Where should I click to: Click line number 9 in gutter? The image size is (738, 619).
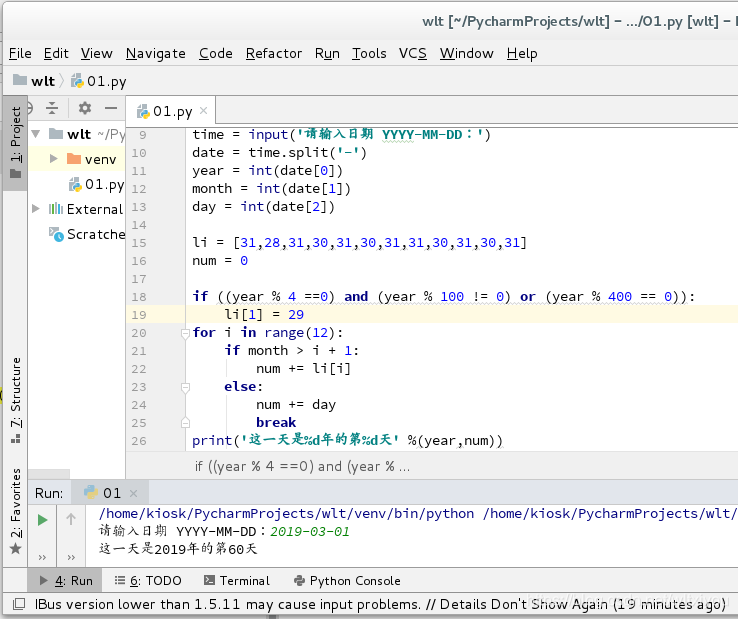[142, 135]
